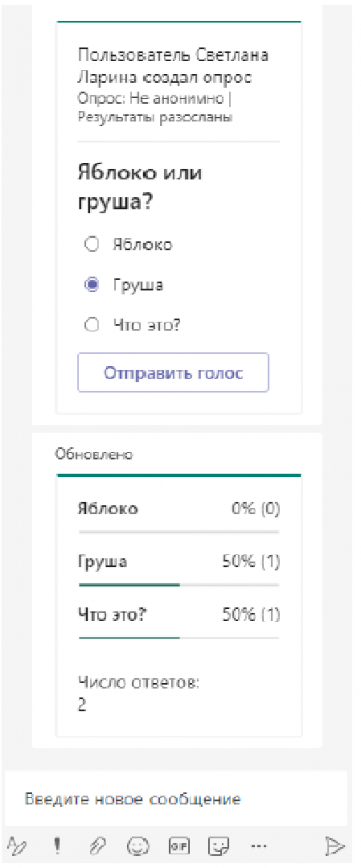The height and width of the screenshot is (868, 361).
Task: Click the Груша result progress bar
Action: 179,584
